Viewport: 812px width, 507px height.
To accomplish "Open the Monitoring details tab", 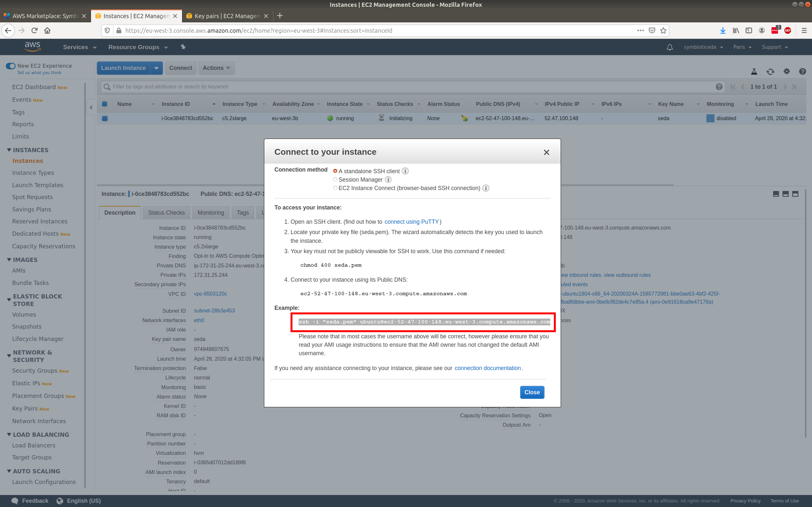I will [x=211, y=213].
